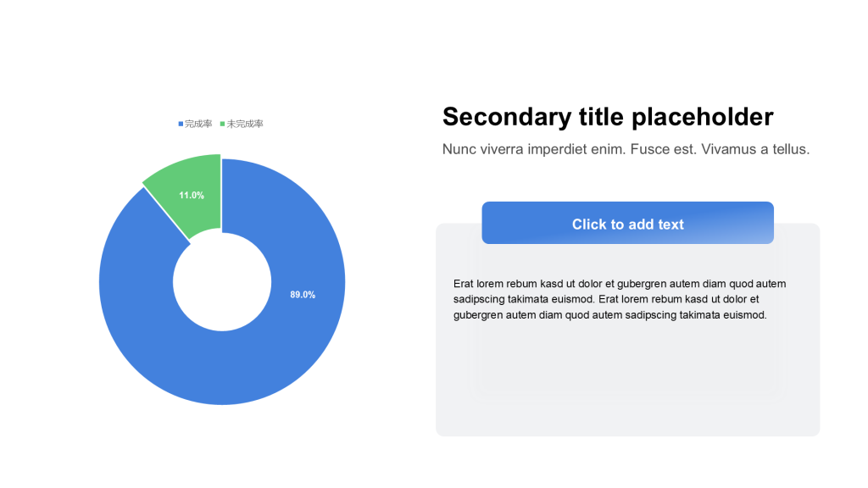
Task: Click the white center hole of the donut
Action: point(222,282)
